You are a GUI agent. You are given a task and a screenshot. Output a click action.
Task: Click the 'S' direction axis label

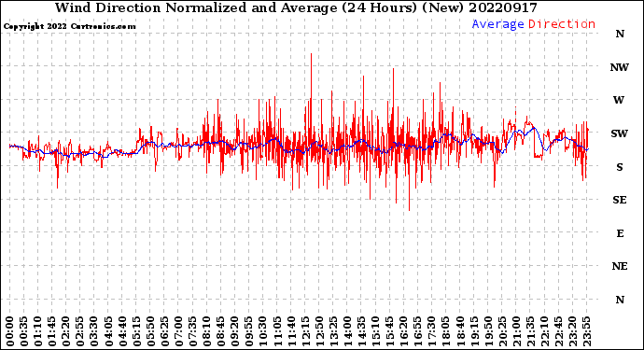[x=620, y=167]
